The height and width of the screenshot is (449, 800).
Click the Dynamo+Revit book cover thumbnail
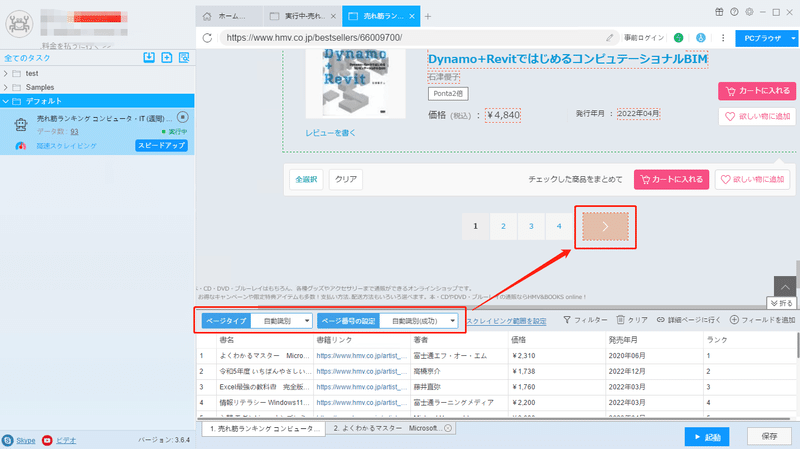[356, 83]
